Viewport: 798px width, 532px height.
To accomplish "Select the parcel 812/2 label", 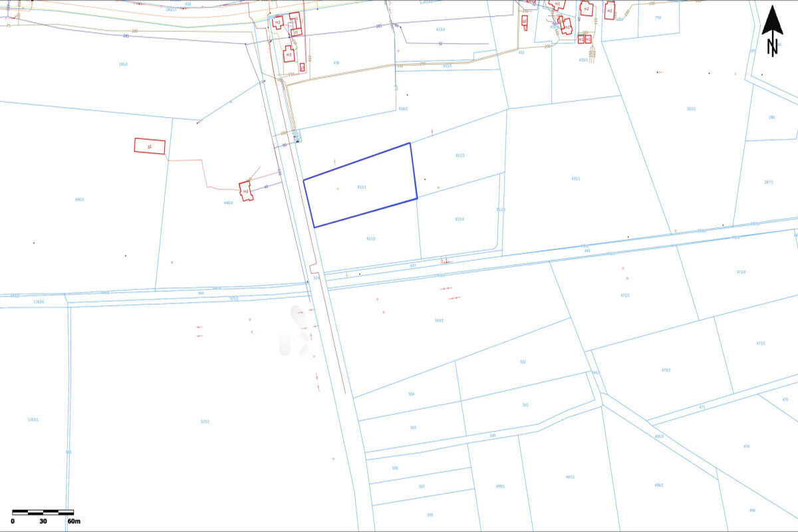I will tap(370, 238).
